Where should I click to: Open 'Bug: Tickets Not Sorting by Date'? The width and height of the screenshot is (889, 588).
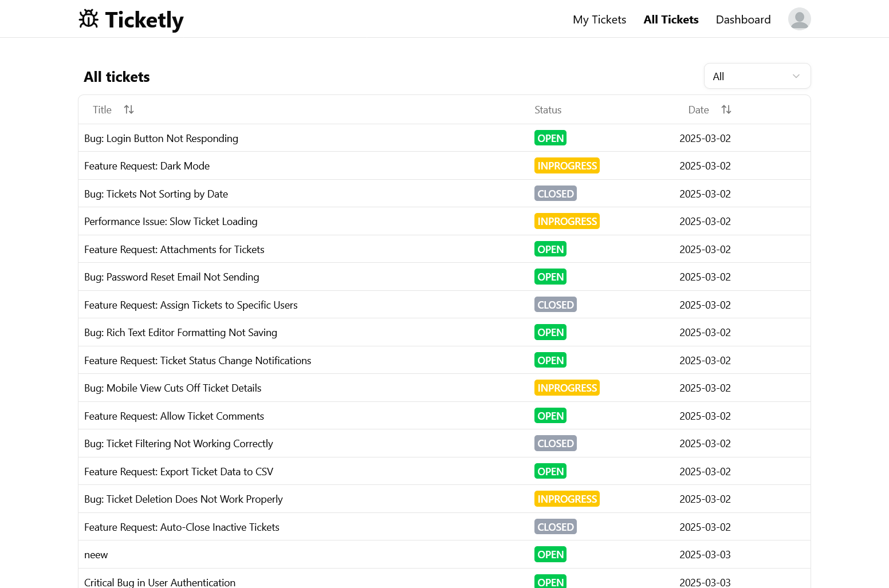click(x=156, y=194)
